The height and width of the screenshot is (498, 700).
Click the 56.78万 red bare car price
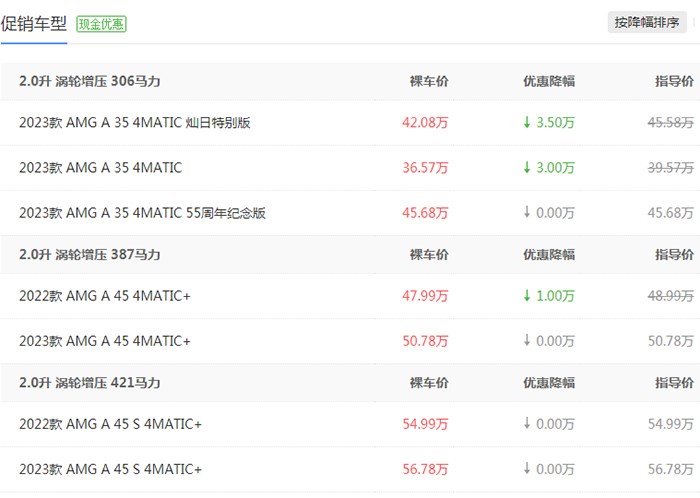(425, 469)
